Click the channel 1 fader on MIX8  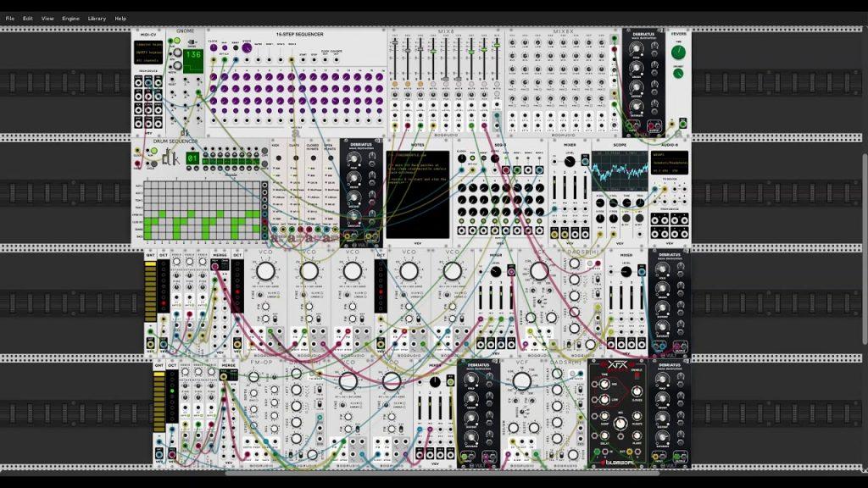[395, 42]
